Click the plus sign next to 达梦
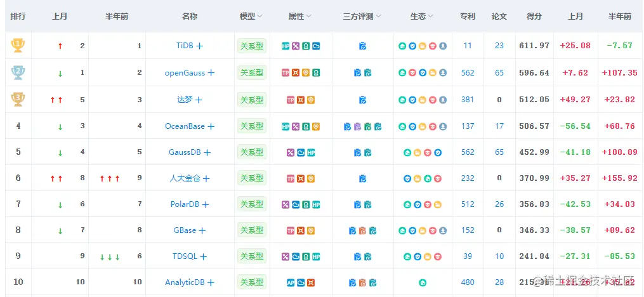The width and height of the screenshot is (644, 297). 199,100
